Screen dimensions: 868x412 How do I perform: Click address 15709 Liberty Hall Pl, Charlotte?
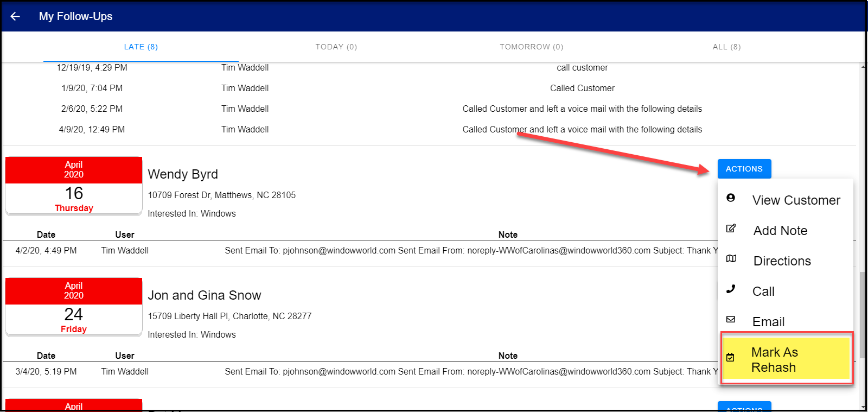click(230, 316)
